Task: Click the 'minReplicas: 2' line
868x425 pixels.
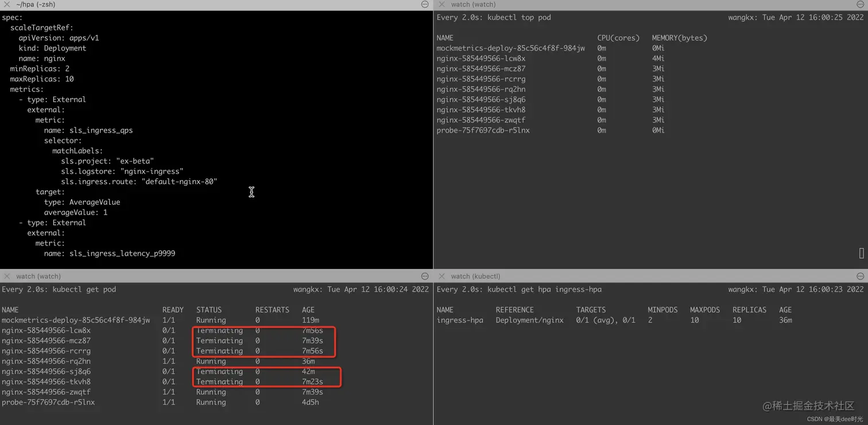Action: pyautogui.click(x=40, y=69)
